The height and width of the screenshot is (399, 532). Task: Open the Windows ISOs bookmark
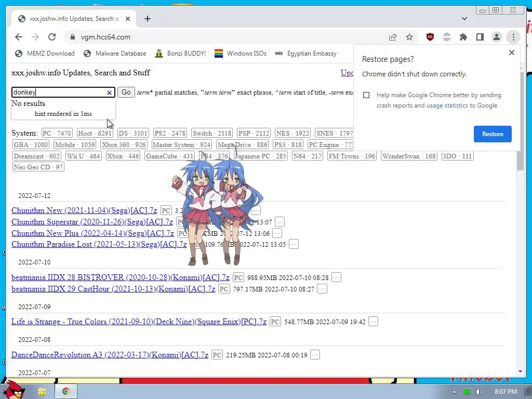tap(241, 54)
